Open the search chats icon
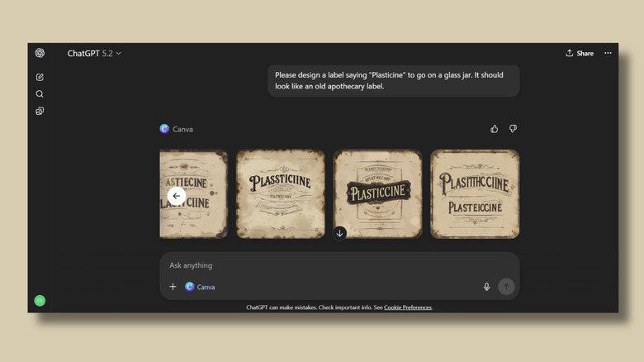This screenshot has width=644, height=362. 40,93
